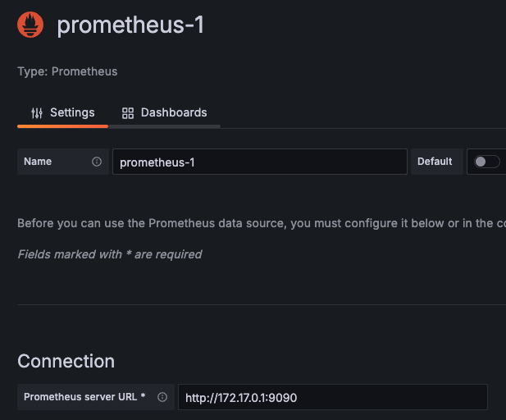This screenshot has width=506, height=420.
Task: Click the 'Prometheus server URL *' label
Action: pyautogui.click(x=84, y=397)
